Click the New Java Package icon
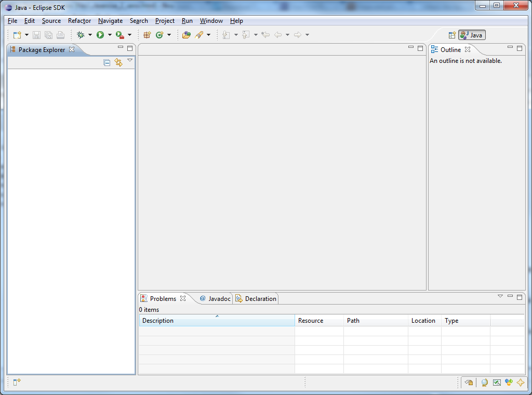This screenshot has height=395, width=532. pyautogui.click(x=147, y=35)
